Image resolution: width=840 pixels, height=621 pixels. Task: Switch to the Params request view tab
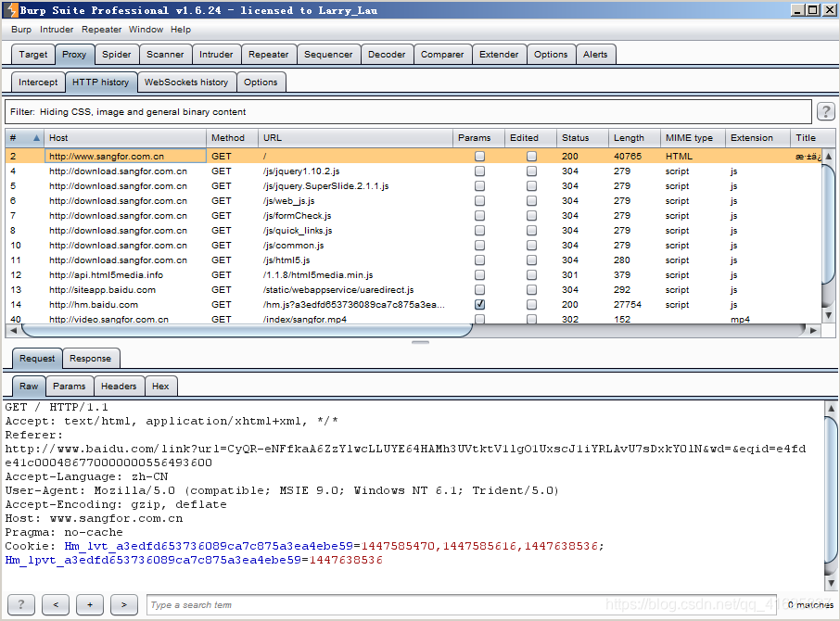click(70, 386)
